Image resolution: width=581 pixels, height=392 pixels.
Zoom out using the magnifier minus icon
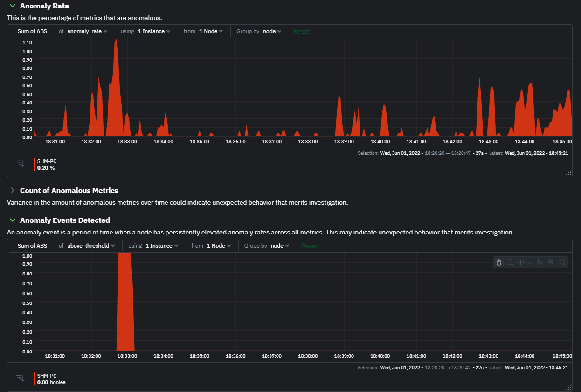[551, 262]
